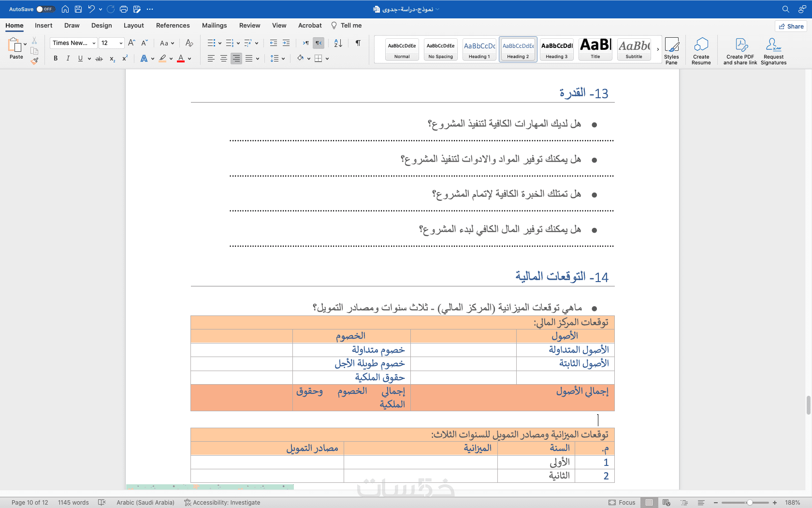
Task: Open the font size dropdown
Action: tap(121, 43)
